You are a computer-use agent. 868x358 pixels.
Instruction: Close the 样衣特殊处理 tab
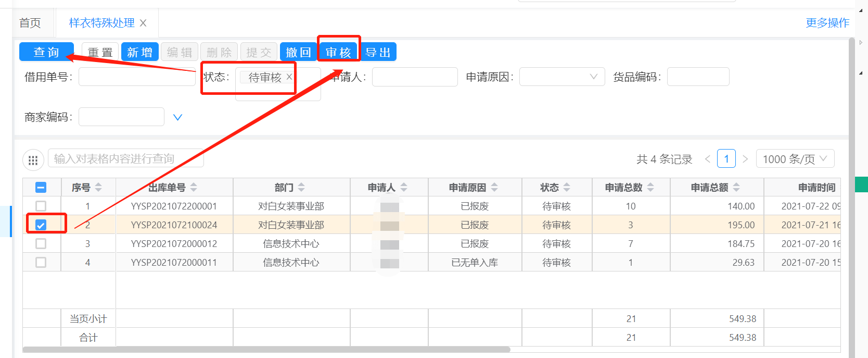[143, 23]
